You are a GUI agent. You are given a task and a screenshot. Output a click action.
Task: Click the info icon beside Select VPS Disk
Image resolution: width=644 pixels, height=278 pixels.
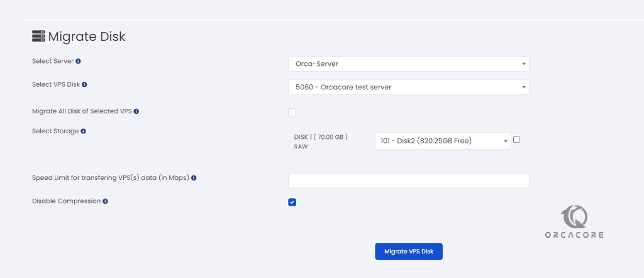[84, 84]
